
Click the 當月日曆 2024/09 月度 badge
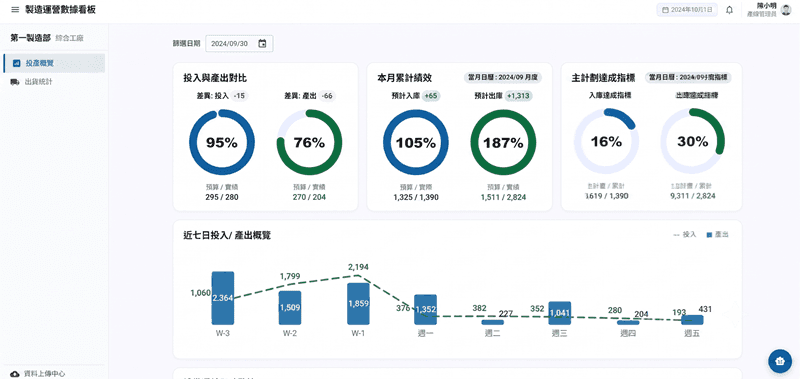503,78
